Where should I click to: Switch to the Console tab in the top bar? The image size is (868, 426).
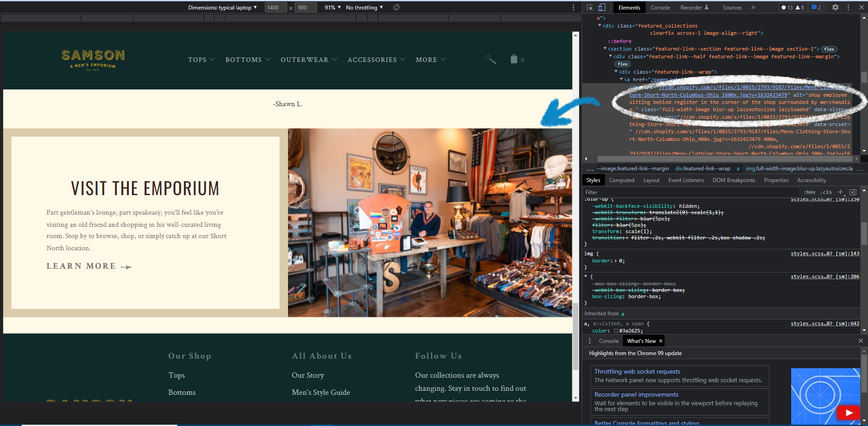point(660,7)
